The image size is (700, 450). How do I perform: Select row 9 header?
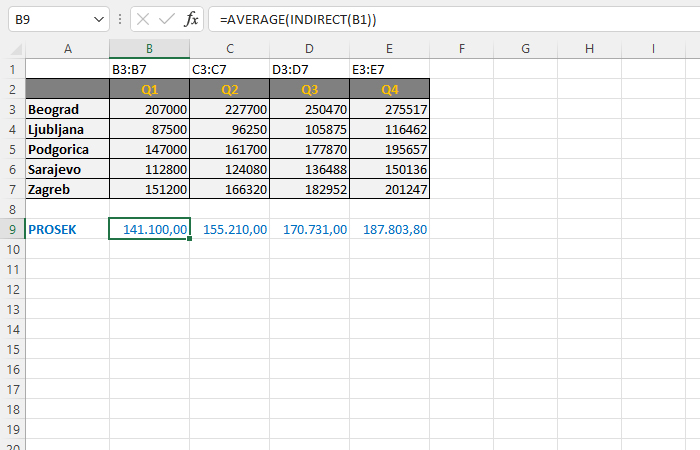click(x=13, y=229)
